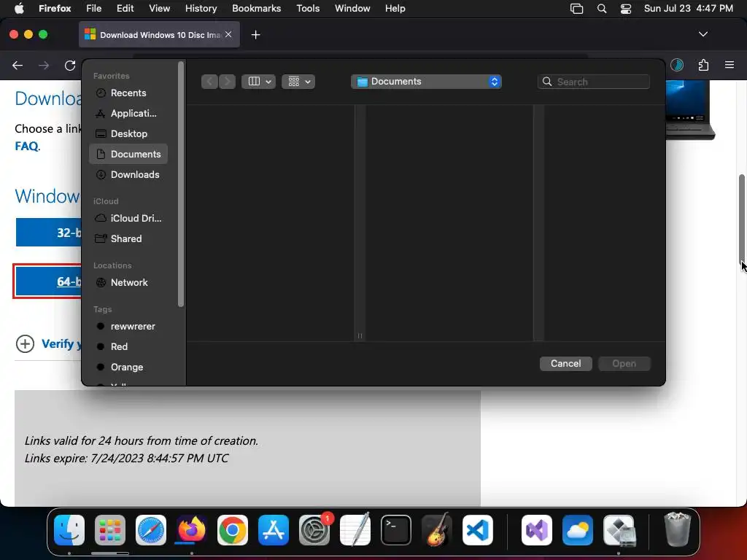Image resolution: width=747 pixels, height=560 pixels.
Task: Launch GarageBand from the Dock
Action: point(437,530)
